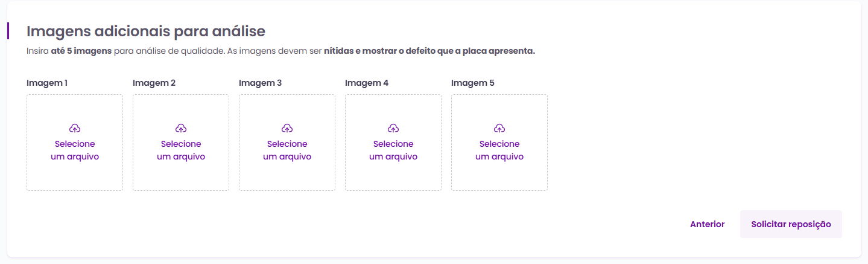Screen dimensions: 868x264
Task: Click the "Imagem 2" field label
Action: [154, 83]
